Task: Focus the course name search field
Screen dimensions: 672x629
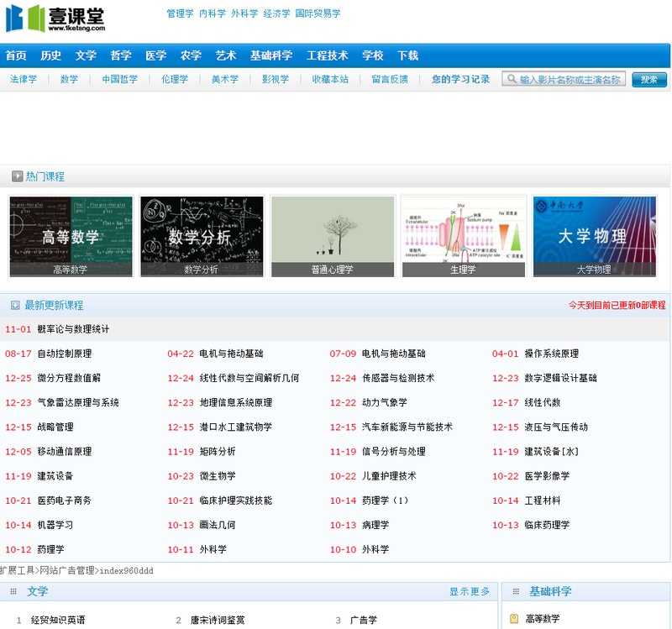Action: click(x=570, y=79)
